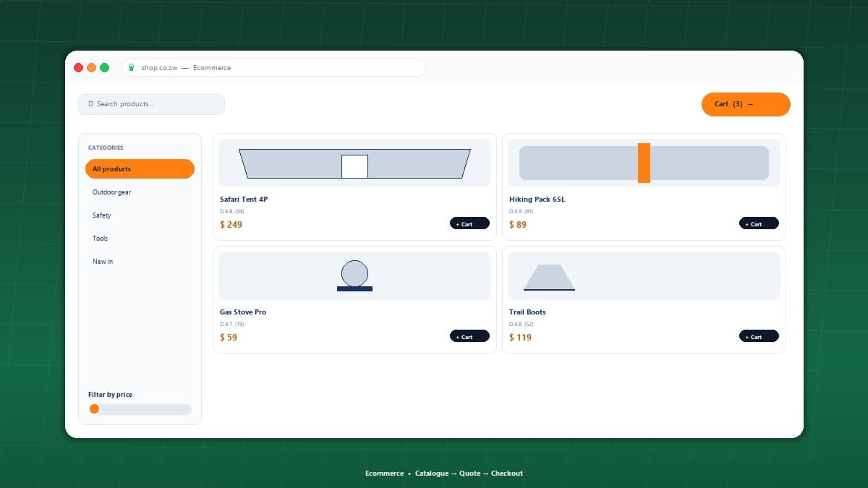
Task: Click the price filter slider track
Action: (x=140, y=409)
